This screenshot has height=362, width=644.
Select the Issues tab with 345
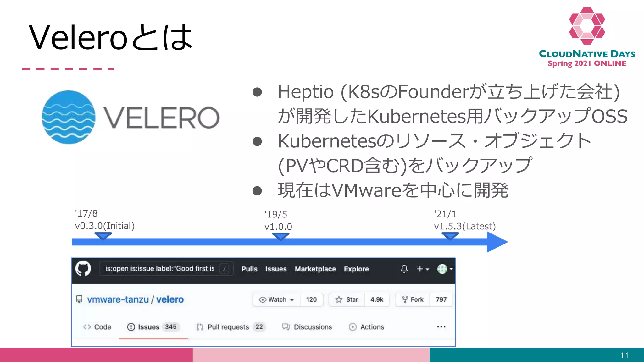tap(153, 327)
